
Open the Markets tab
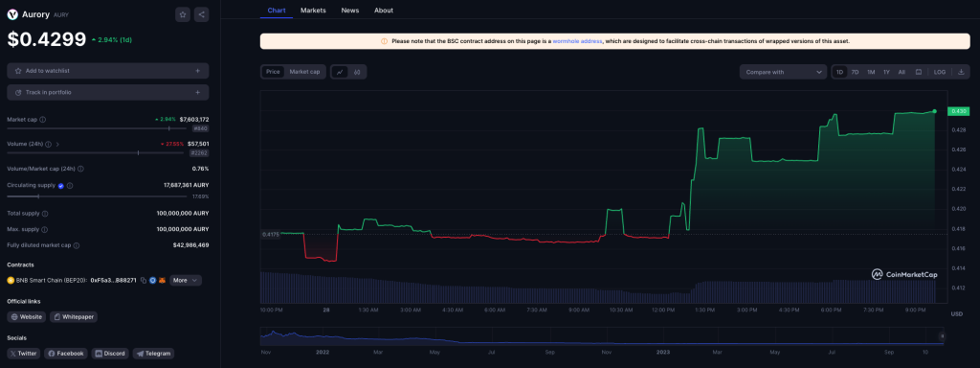coord(313,10)
